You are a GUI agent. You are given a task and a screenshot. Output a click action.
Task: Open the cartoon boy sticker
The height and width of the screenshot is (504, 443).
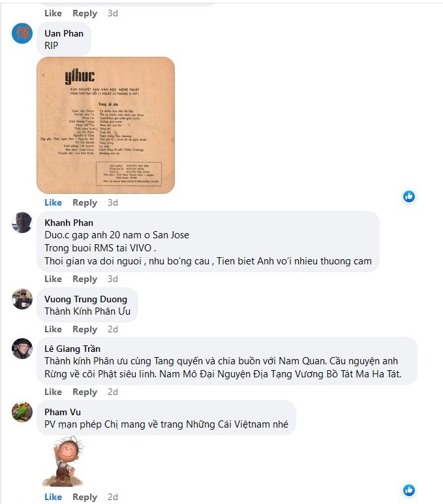point(63,461)
